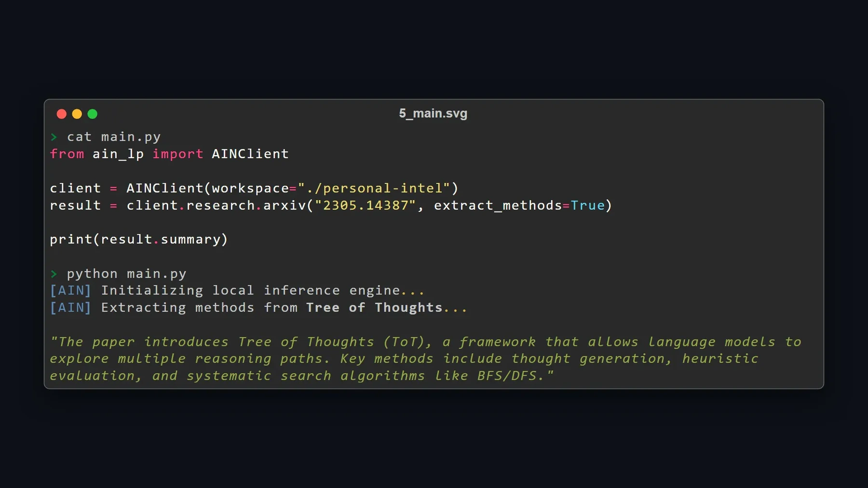
Task: Click the [AIN] tag on the Initializing line
Action: pyautogui.click(x=70, y=290)
